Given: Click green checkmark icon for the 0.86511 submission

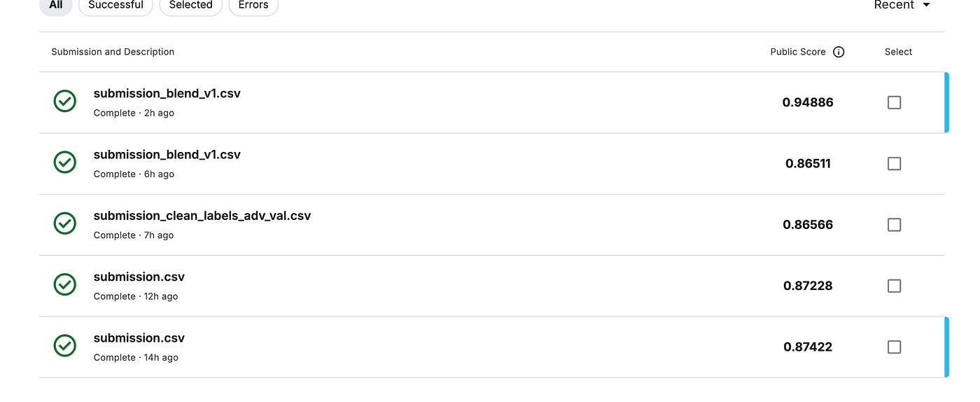Looking at the screenshot, I should (65, 162).
